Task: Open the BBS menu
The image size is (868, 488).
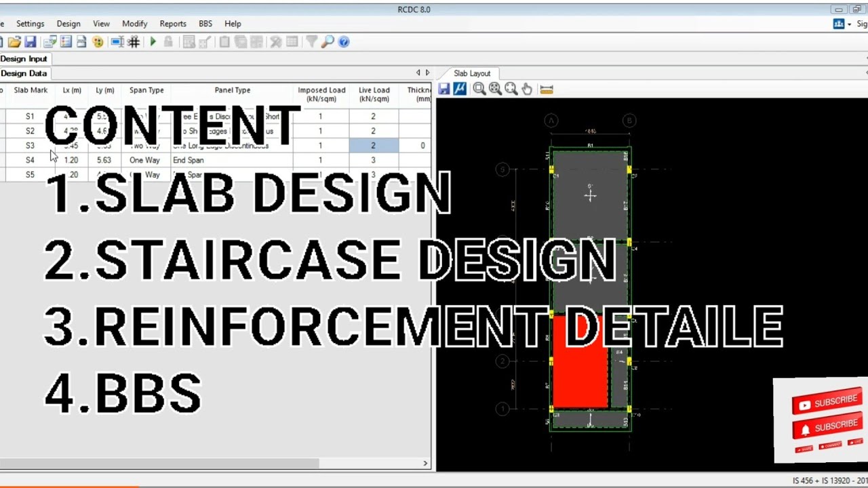Action: [x=205, y=24]
